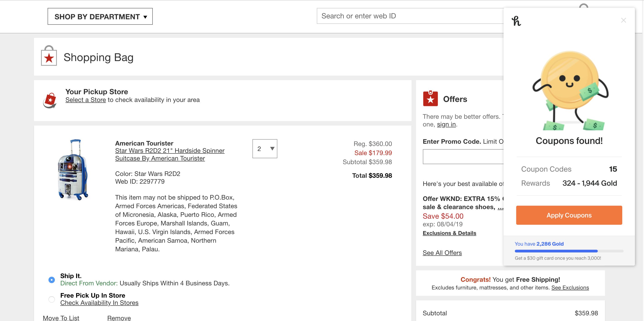Click the Honey Gold progress bar

pyautogui.click(x=569, y=251)
